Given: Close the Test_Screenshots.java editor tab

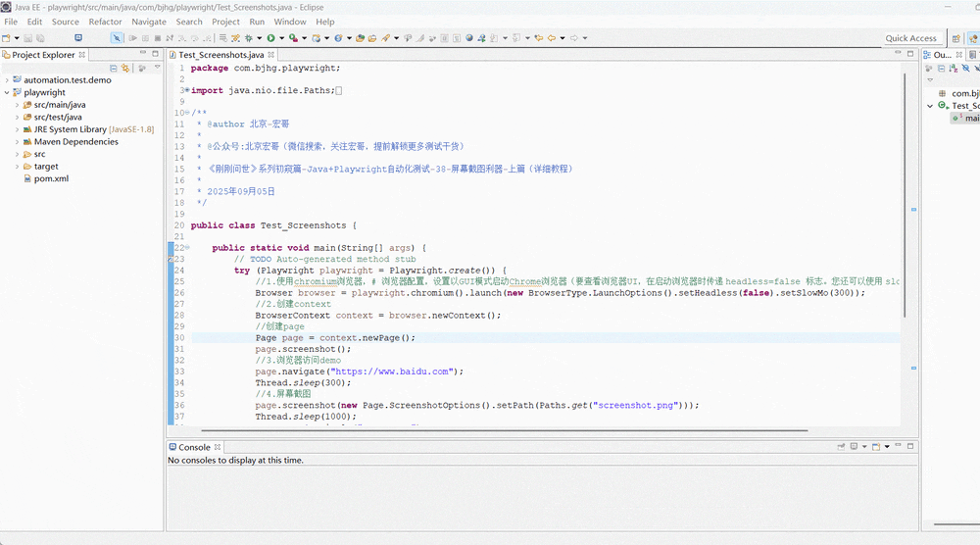Looking at the screenshot, I should point(271,55).
